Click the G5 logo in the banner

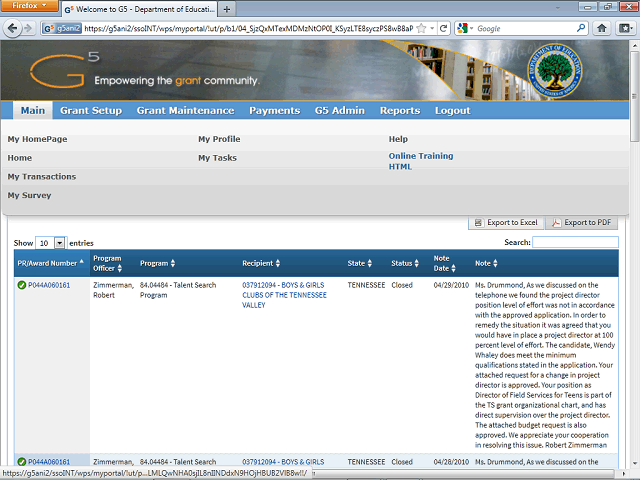coord(64,69)
